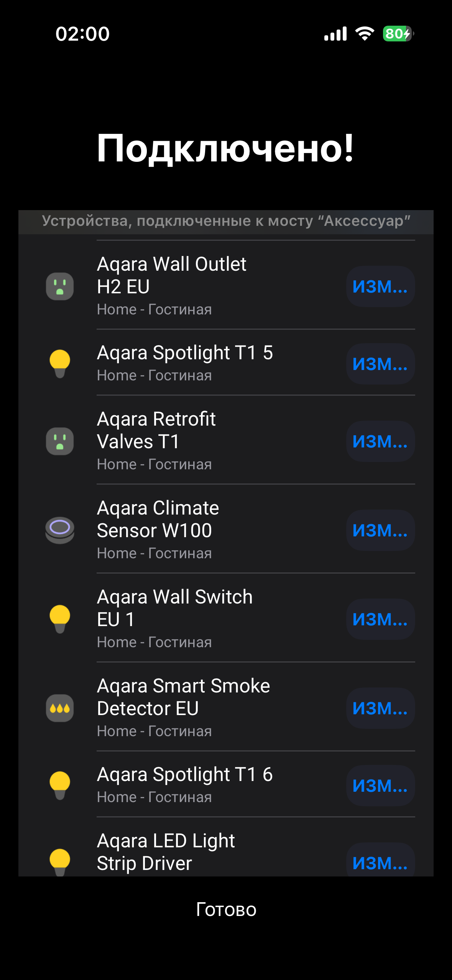This screenshot has height=980, width=452.
Task: Tap the Aqara Spotlight T1 5 bulb icon
Action: (x=60, y=363)
